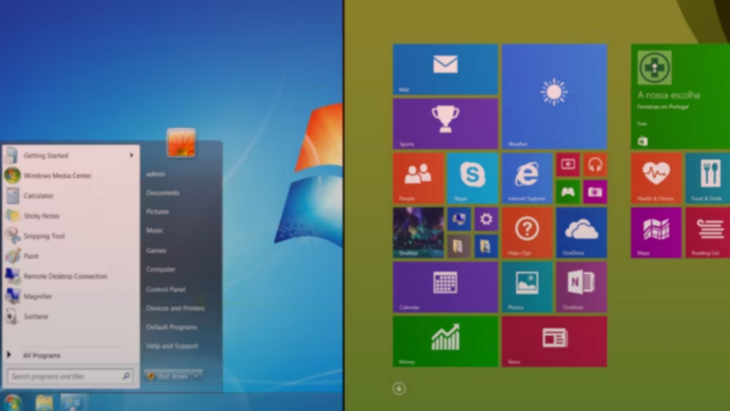The image size is (730, 411).
Task: Open the Money tile
Action: point(445,342)
